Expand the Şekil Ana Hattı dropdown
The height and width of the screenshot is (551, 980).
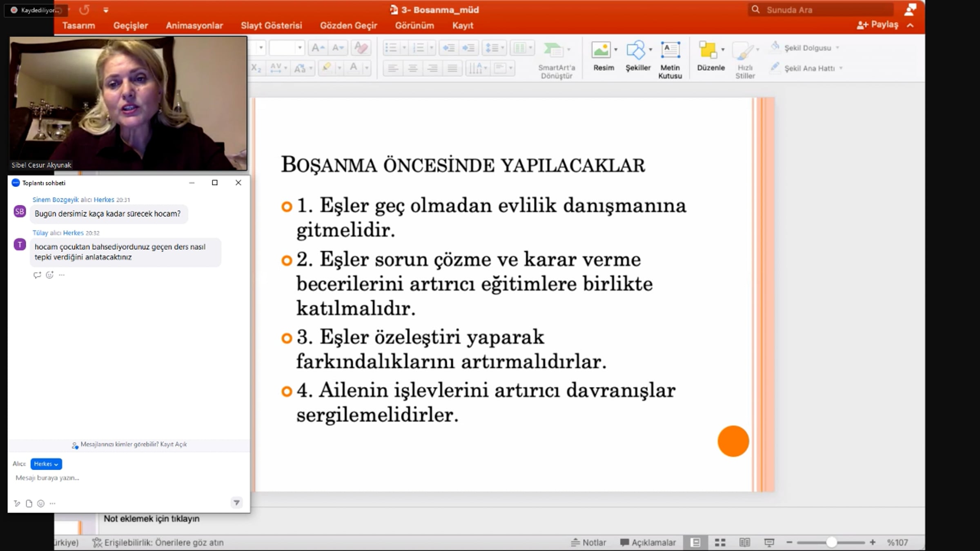point(841,68)
